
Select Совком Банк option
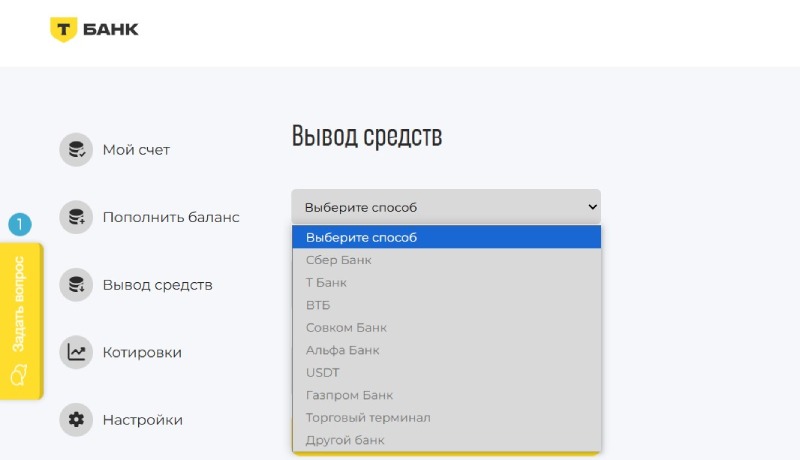pyautogui.click(x=446, y=327)
